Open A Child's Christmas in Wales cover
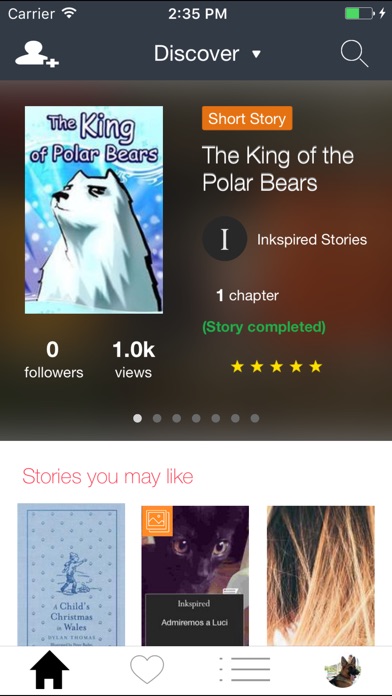Image resolution: width=392 pixels, height=696 pixels. click(x=71, y=574)
